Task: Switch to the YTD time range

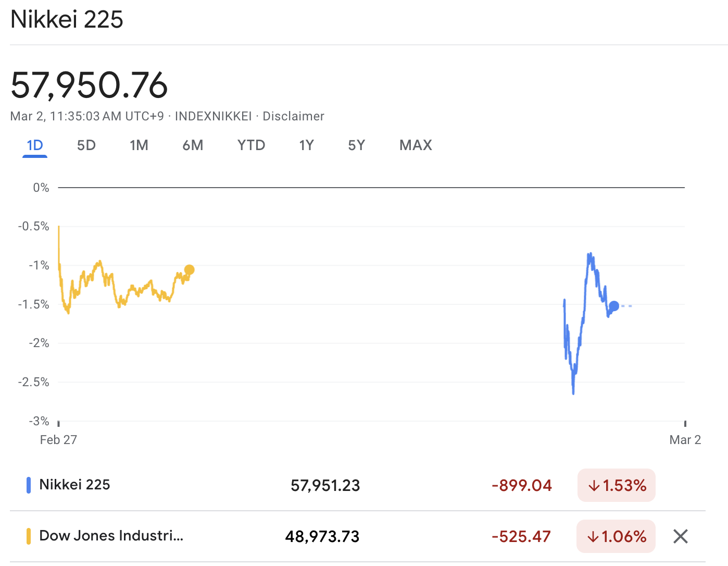Action: click(x=252, y=145)
